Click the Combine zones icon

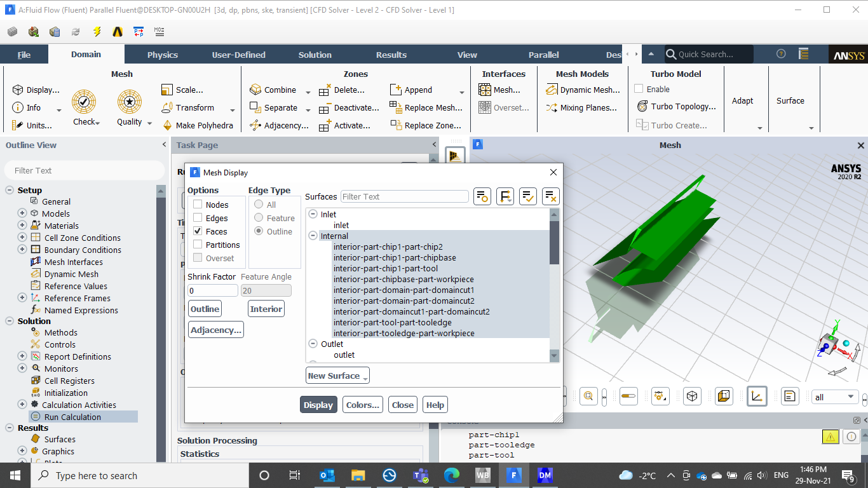pyautogui.click(x=255, y=90)
